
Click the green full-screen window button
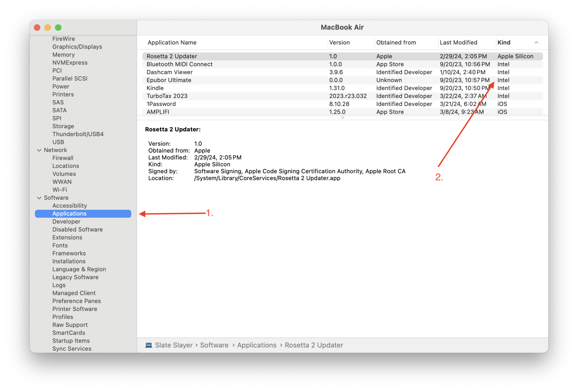point(58,27)
